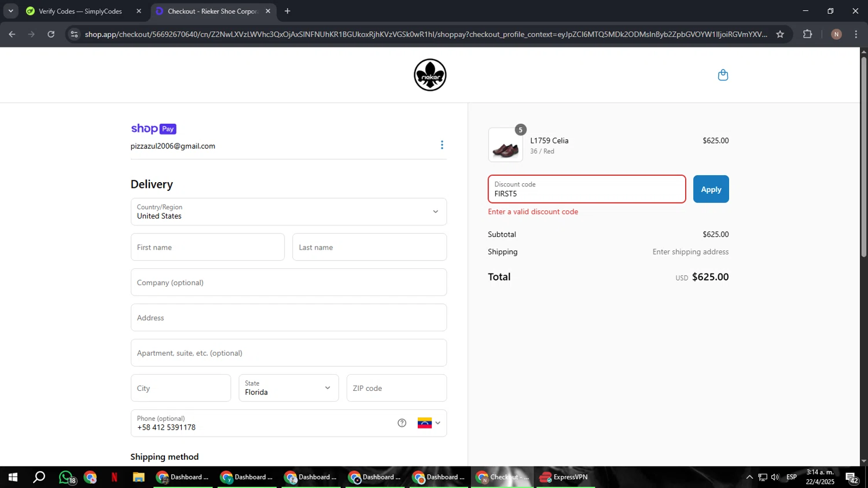Screen dimensions: 868x488
Task: Show hidden system tray icons
Action: pyautogui.click(x=749, y=478)
